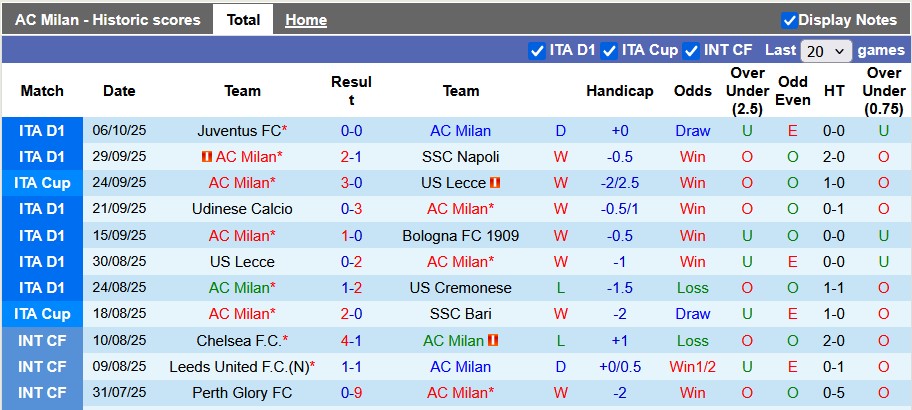Click the 2-1 score against SSC Napoli

(x=351, y=157)
